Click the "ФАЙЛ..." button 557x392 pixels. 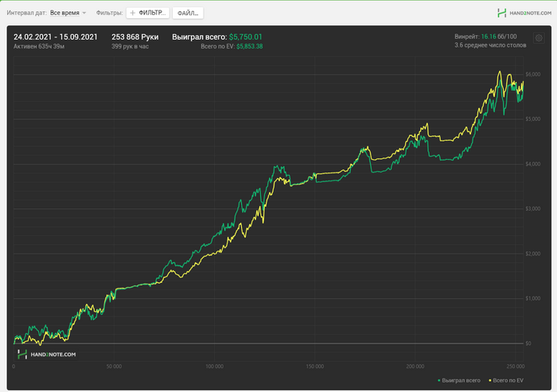[x=188, y=14]
